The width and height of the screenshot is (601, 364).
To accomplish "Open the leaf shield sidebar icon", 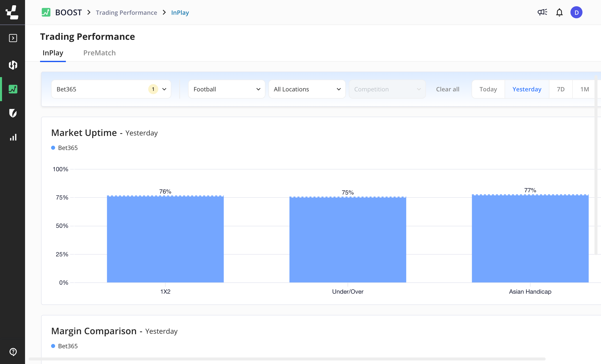I will 13,113.
